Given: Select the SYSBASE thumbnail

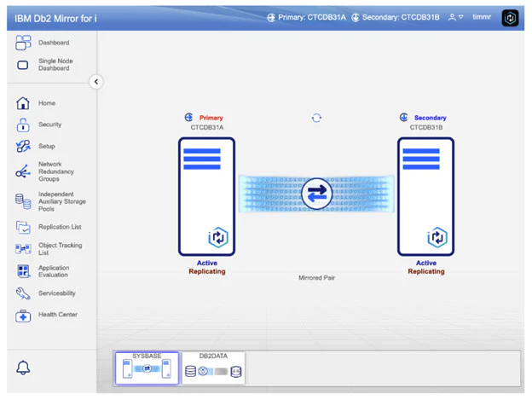Looking at the screenshot, I should (147, 368).
